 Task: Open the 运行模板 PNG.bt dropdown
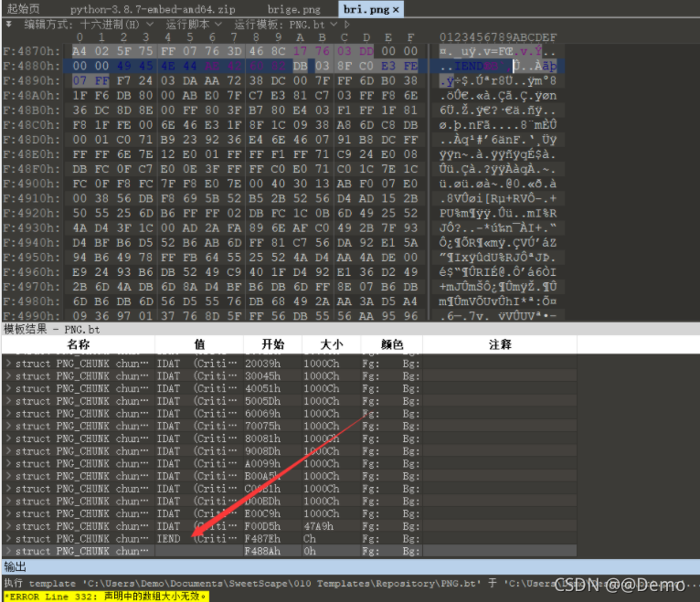pos(286,25)
